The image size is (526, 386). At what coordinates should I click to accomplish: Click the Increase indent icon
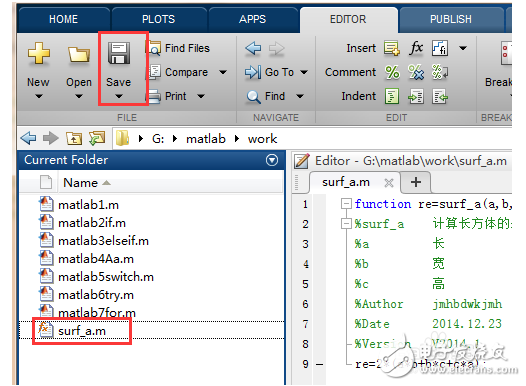click(416, 97)
